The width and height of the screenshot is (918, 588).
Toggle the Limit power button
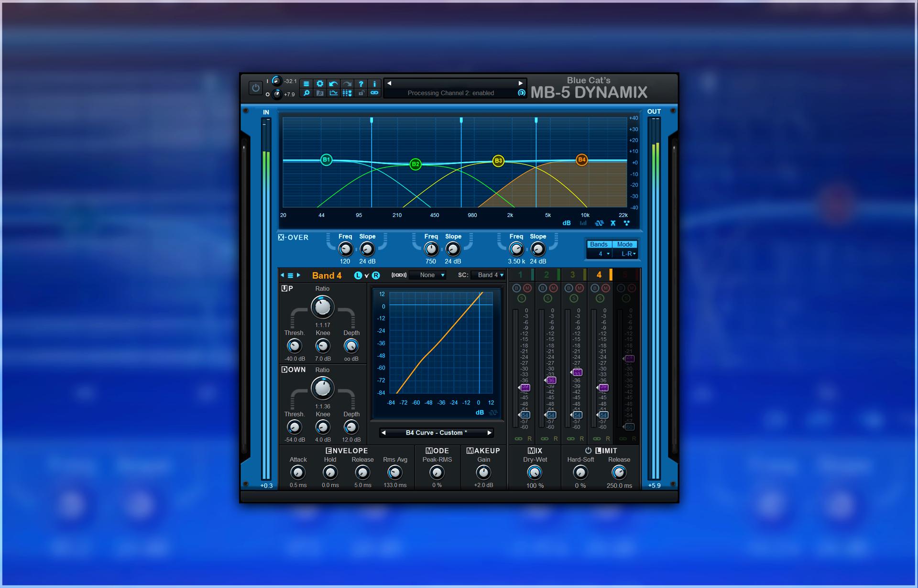[588, 450]
